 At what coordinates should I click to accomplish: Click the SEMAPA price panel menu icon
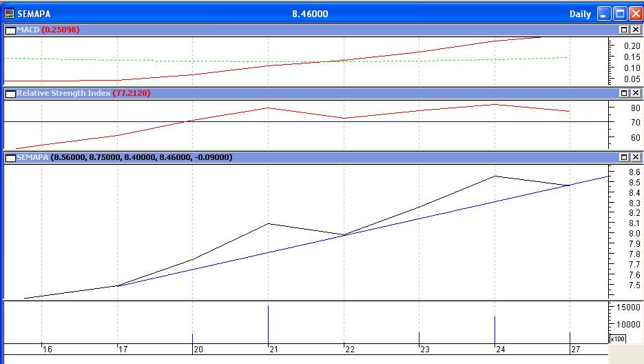coord(11,158)
